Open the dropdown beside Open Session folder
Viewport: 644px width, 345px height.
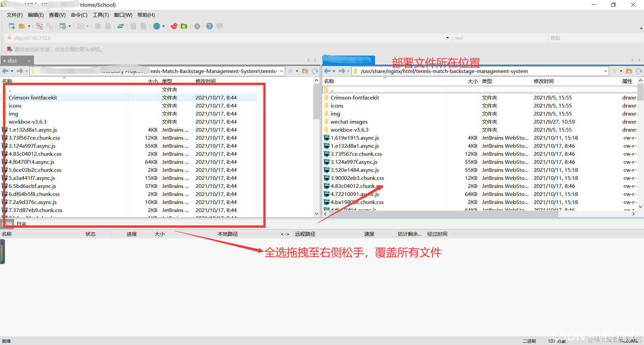pos(29,26)
